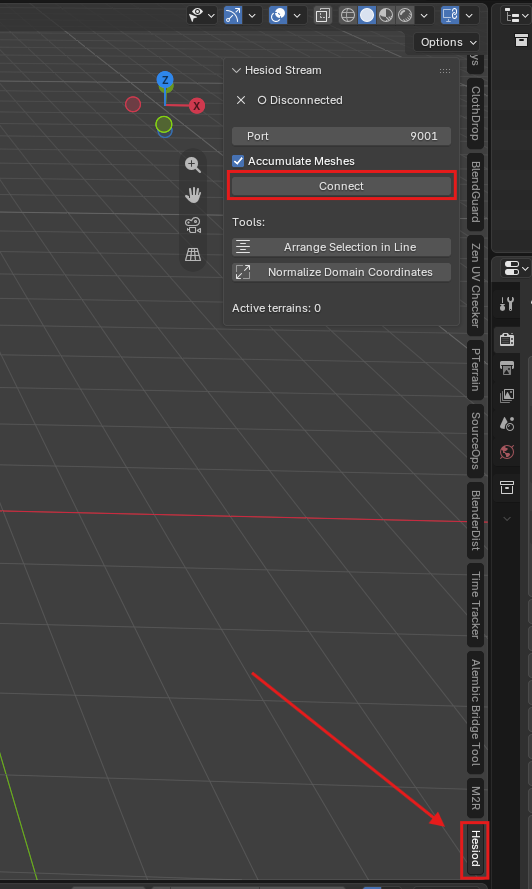
Task: Open the PTerrain sidebar tab
Action: 475,369
